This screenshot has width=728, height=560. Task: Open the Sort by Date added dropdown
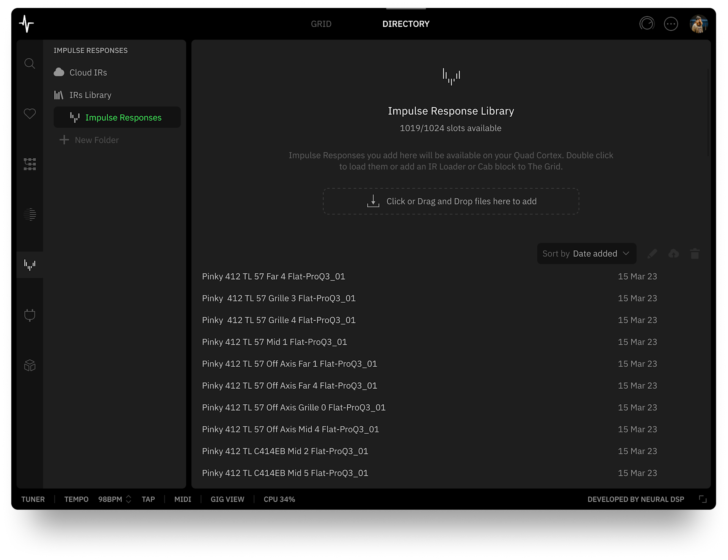tap(586, 253)
